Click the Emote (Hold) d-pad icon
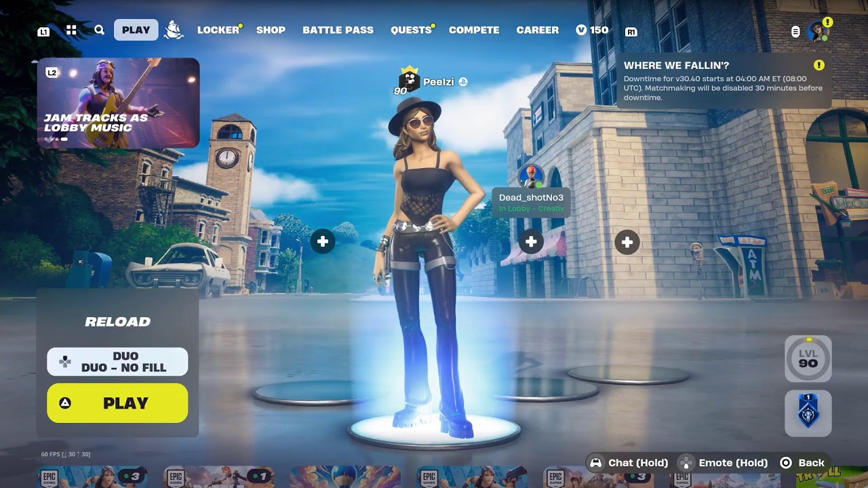The image size is (868, 488). click(x=687, y=463)
